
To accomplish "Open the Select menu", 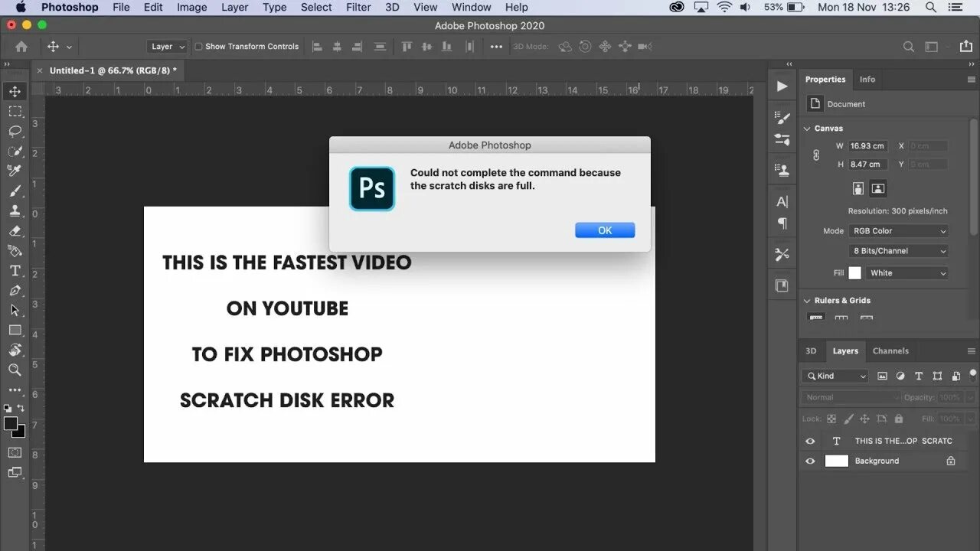I will point(316,7).
